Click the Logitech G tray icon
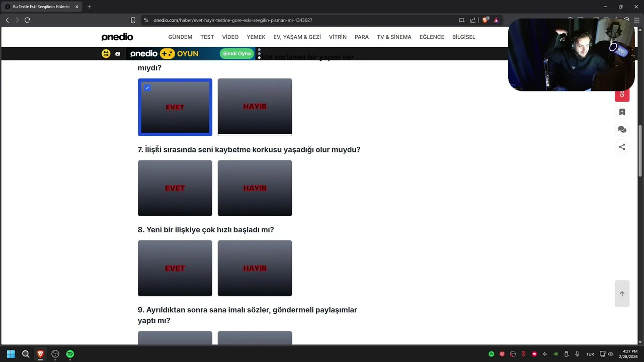Image resolution: width=644 pixels, height=362 pixels. pos(545,354)
